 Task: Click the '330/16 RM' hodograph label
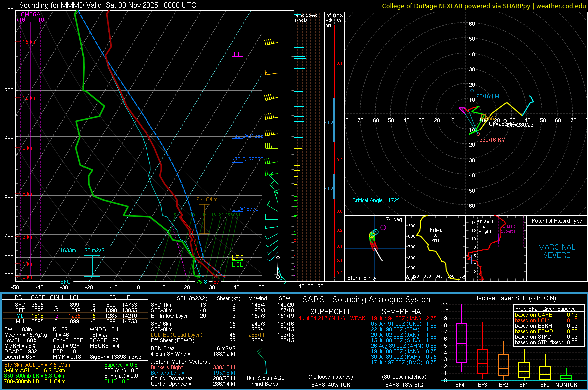(x=492, y=140)
